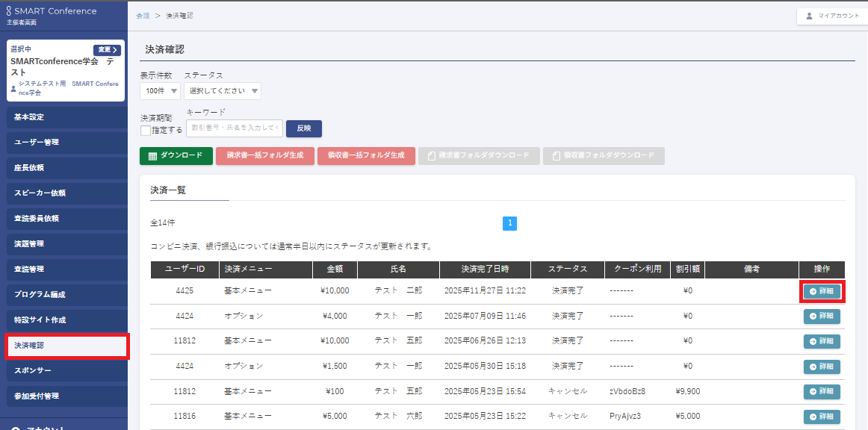The width and height of the screenshot is (868, 430).
Task: Click the SMART Conference logo icon
Action: tap(9, 11)
